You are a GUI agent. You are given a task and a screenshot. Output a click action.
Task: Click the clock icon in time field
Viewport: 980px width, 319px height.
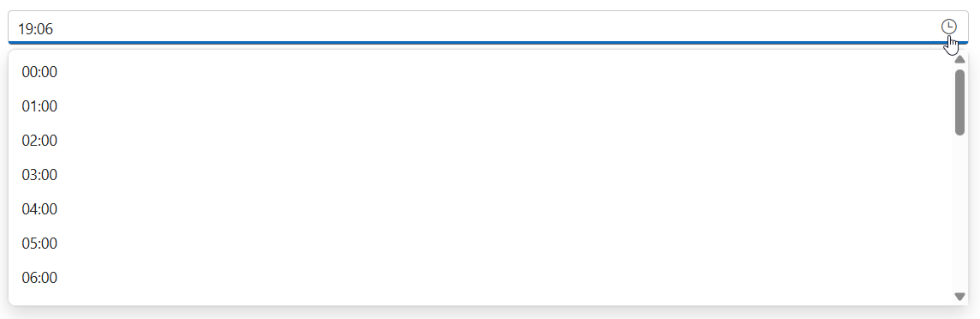pos(948,27)
